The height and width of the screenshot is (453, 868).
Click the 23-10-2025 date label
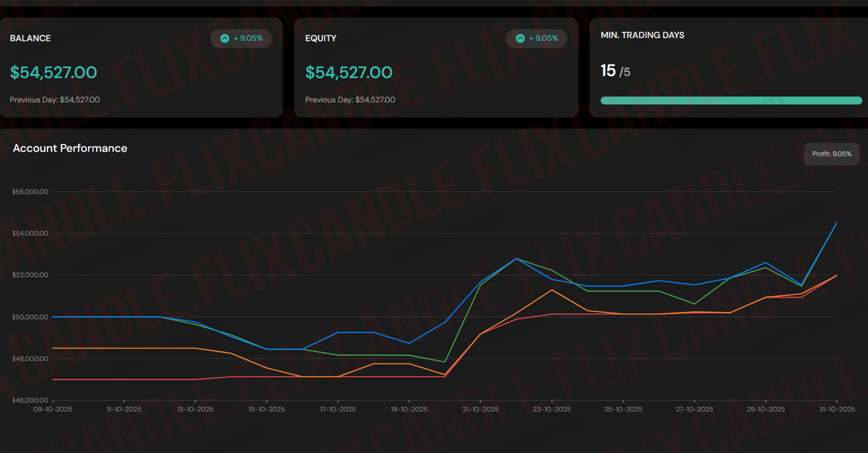tap(552, 409)
